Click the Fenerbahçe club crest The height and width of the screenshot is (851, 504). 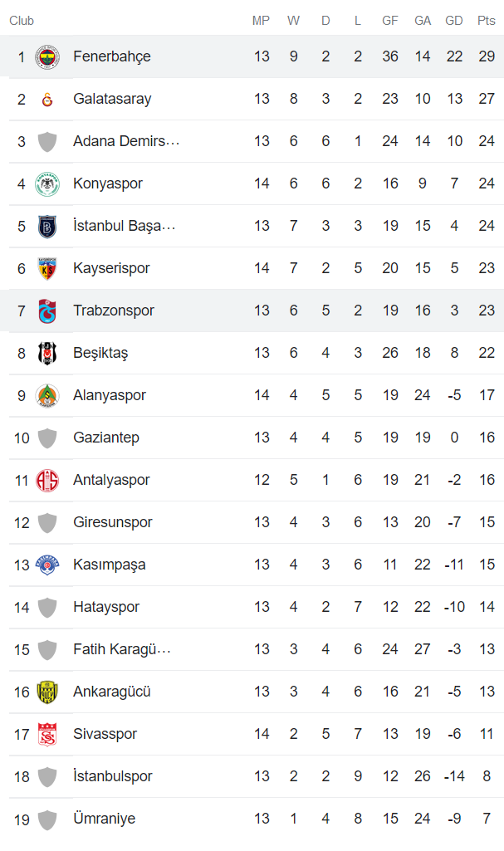coord(48,55)
